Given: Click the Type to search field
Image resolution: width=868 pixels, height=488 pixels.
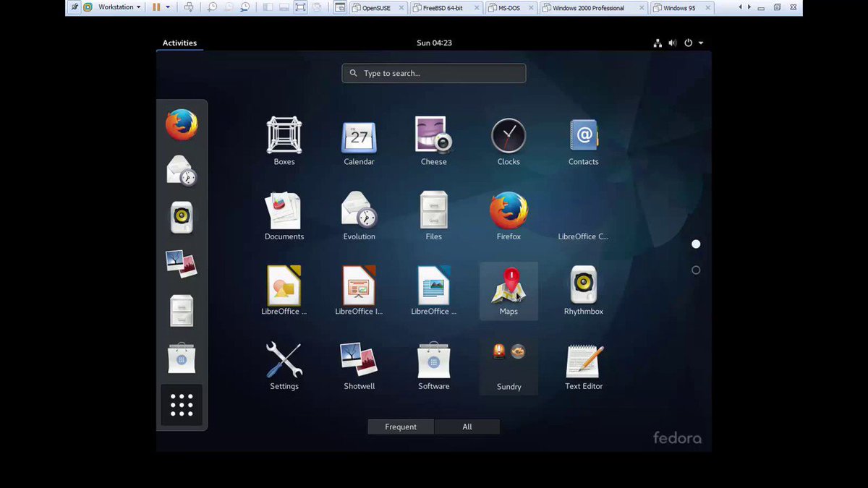Looking at the screenshot, I should 434,73.
